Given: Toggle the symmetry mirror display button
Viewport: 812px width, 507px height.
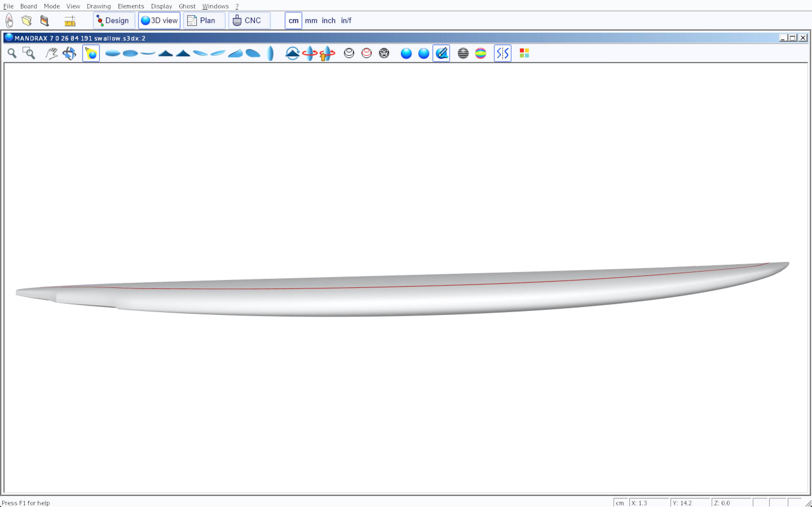Looking at the screenshot, I should [x=502, y=53].
